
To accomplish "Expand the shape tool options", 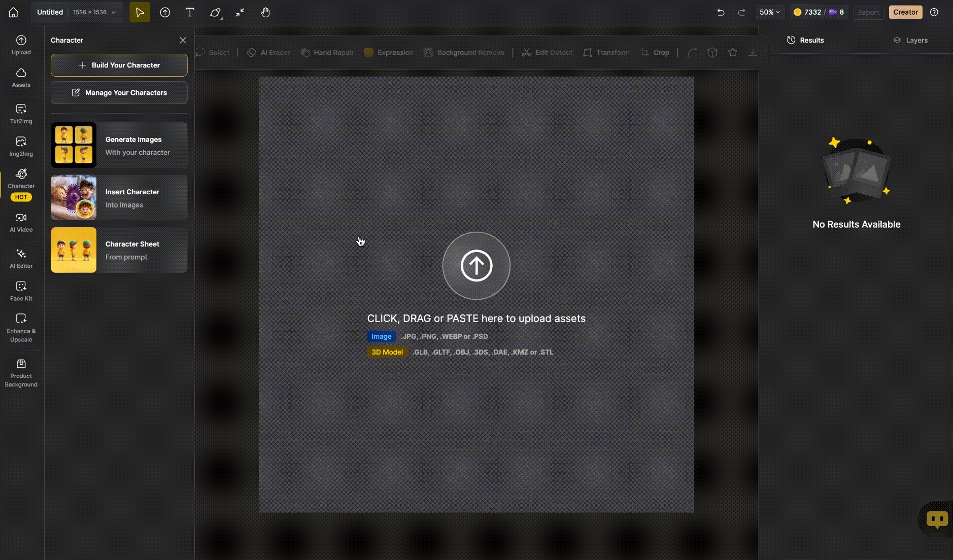I will 216,13.
